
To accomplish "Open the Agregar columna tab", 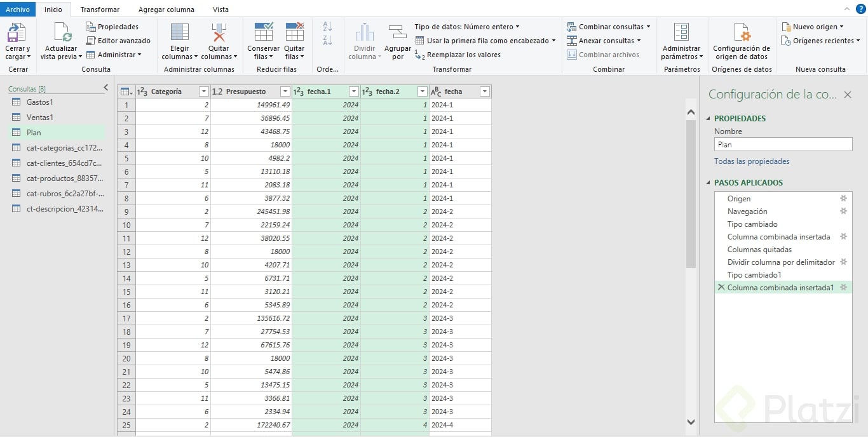I will point(166,10).
